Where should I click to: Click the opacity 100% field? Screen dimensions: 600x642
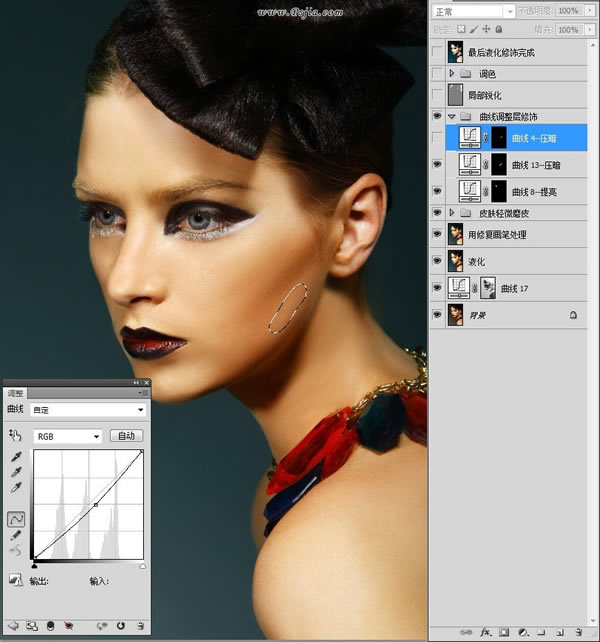pyautogui.click(x=570, y=11)
